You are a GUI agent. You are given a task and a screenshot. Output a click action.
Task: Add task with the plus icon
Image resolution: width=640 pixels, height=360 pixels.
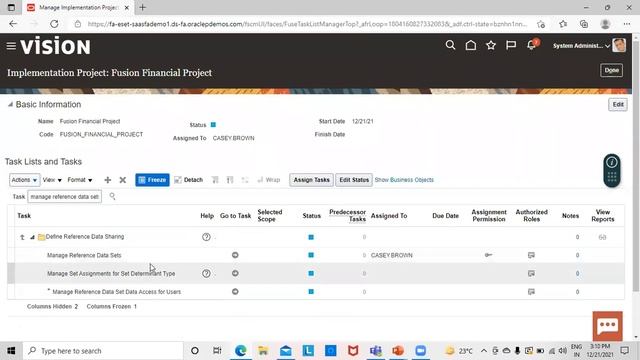[x=108, y=180]
